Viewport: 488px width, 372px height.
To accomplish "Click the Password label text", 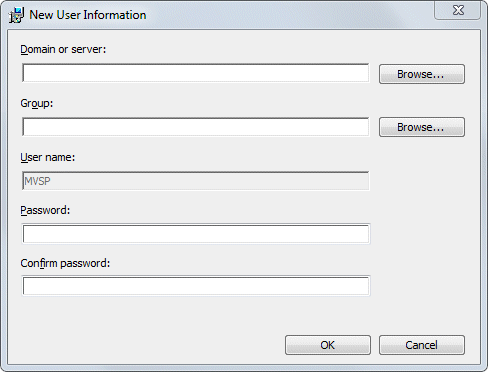I will pyautogui.click(x=45, y=210).
